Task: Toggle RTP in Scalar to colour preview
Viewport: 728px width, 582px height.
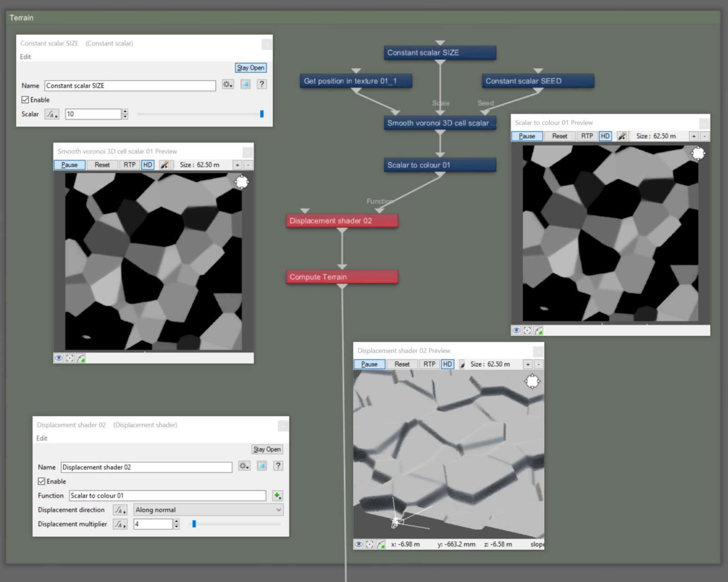Action: [x=587, y=136]
